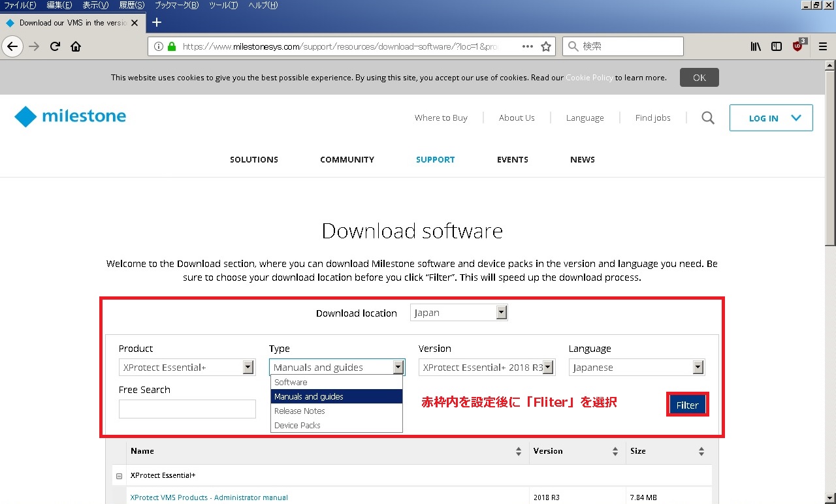Open the Language link
Image resolution: width=836 pixels, height=504 pixels.
[x=585, y=118]
